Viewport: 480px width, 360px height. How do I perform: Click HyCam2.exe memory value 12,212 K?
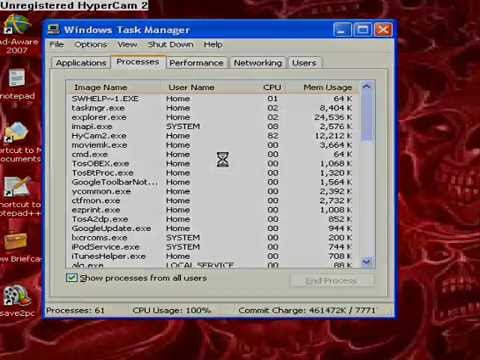[333, 136]
